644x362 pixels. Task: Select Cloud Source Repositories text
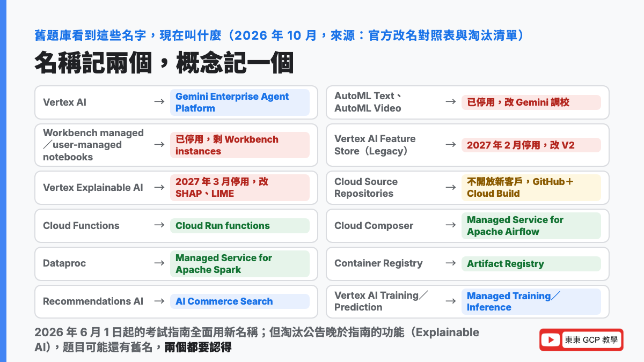coord(366,188)
